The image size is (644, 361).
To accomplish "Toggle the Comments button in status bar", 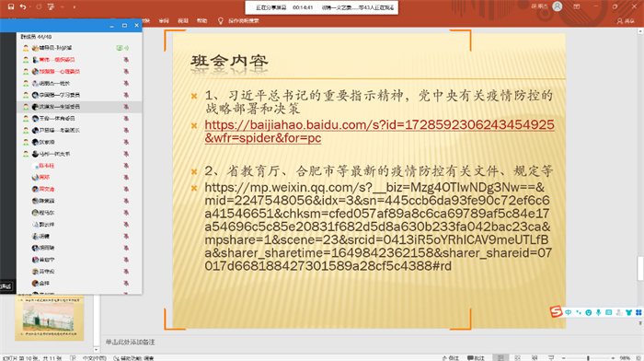I will tap(476, 358).
